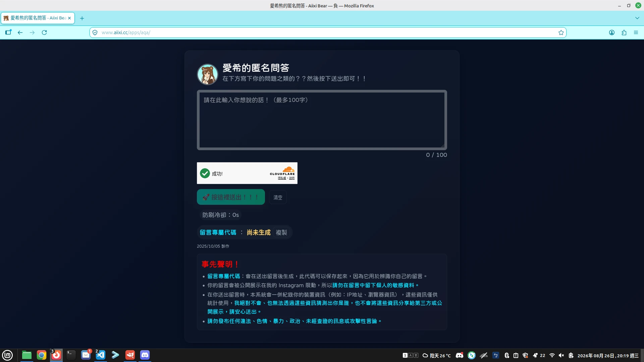Go back to the previous page
Screen dimensions: 644x362
tap(20, 33)
